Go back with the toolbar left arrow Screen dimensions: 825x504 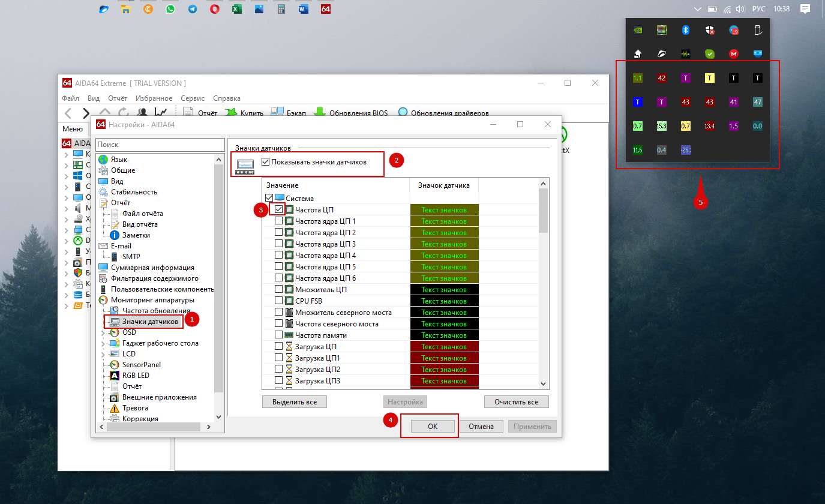click(68, 113)
